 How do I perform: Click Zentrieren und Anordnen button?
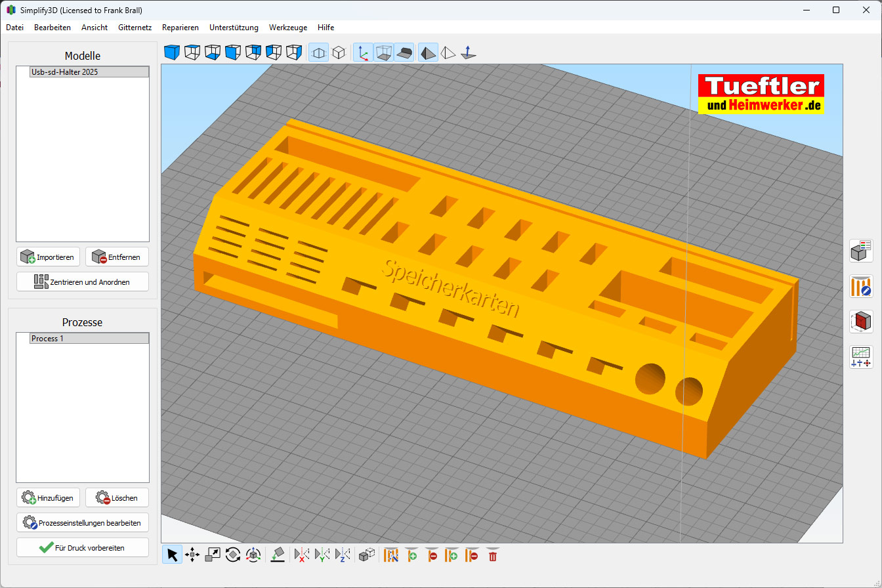83,282
